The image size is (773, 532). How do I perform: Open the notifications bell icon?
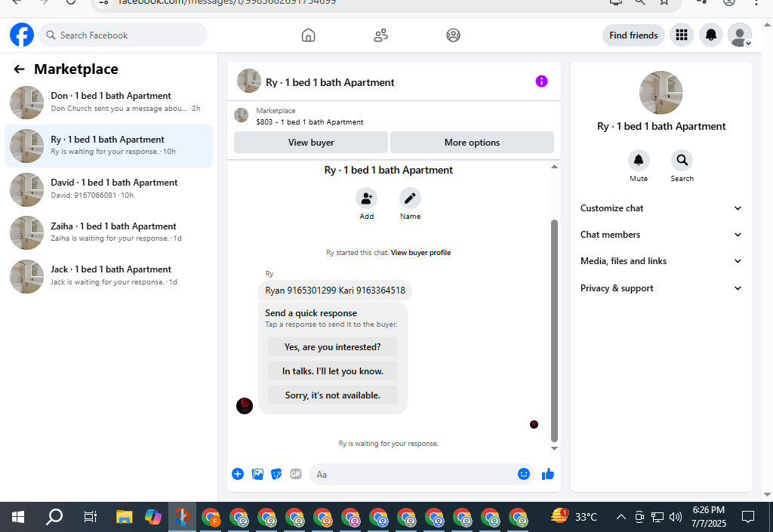[710, 35]
